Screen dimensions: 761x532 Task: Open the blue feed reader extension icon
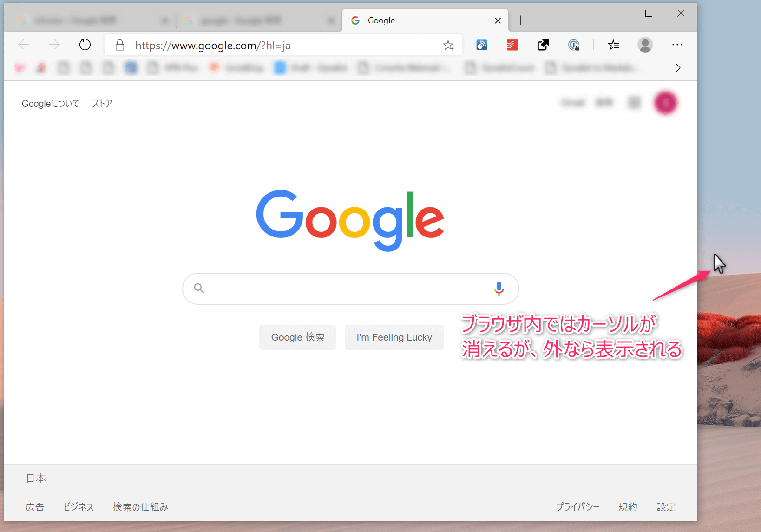pyautogui.click(x=482, y=45)
